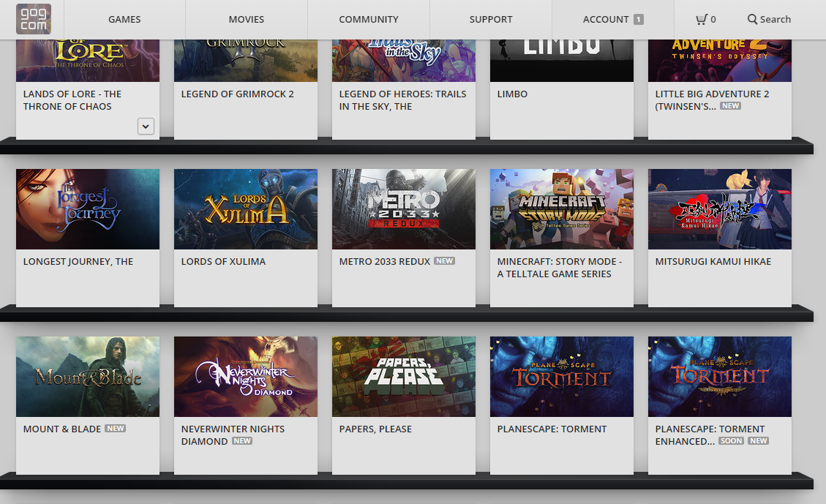Click the 'LITTLE BIG ADVENTURE 2 (TWINSEN'S...' title

[712, 100]
